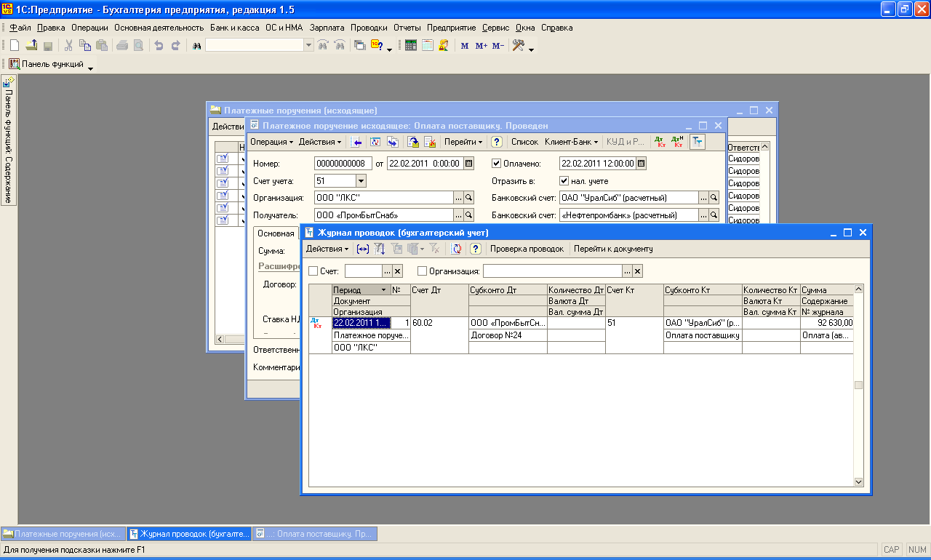The width and height of the screenshot is (931, 560).
Task: Click the help question mark in payment order toolbar
Action: pyautogui.click(x=497, y=142)
